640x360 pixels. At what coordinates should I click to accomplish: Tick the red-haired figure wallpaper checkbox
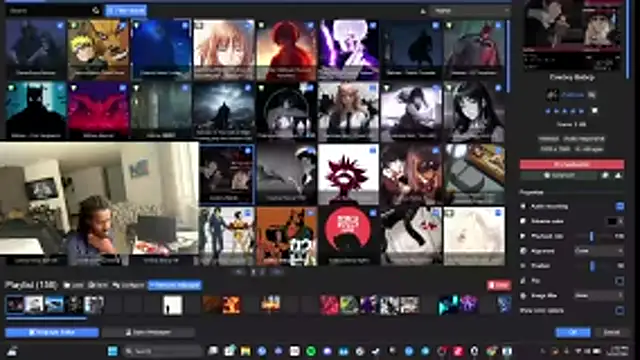click(310, 25)
